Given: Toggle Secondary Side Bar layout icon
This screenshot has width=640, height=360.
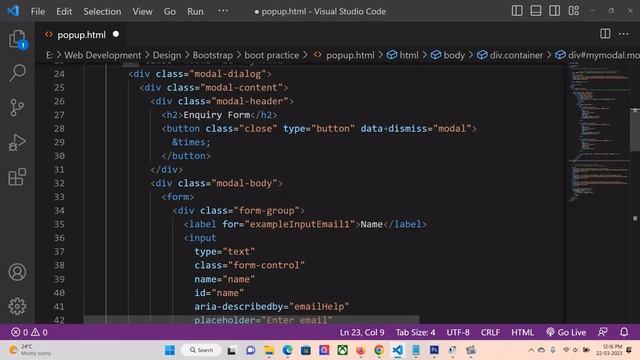Looking at the screenshot, I should 554,11.
